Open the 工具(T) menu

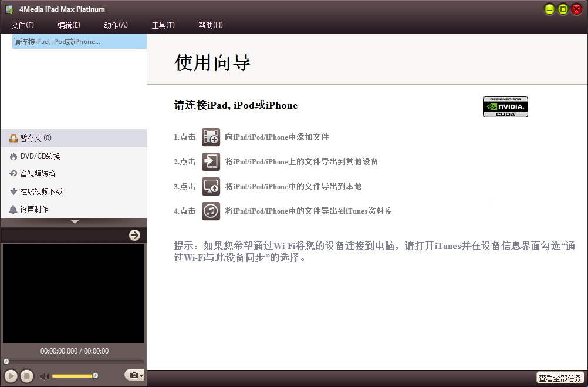pyautogui.click(x=163, y=25)
